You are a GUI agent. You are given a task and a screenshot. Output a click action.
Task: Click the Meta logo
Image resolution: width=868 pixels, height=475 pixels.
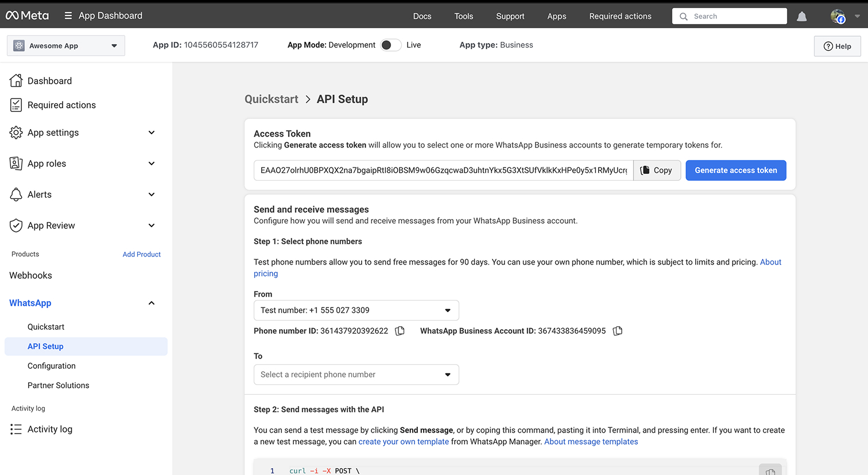[x=27, y=15]
